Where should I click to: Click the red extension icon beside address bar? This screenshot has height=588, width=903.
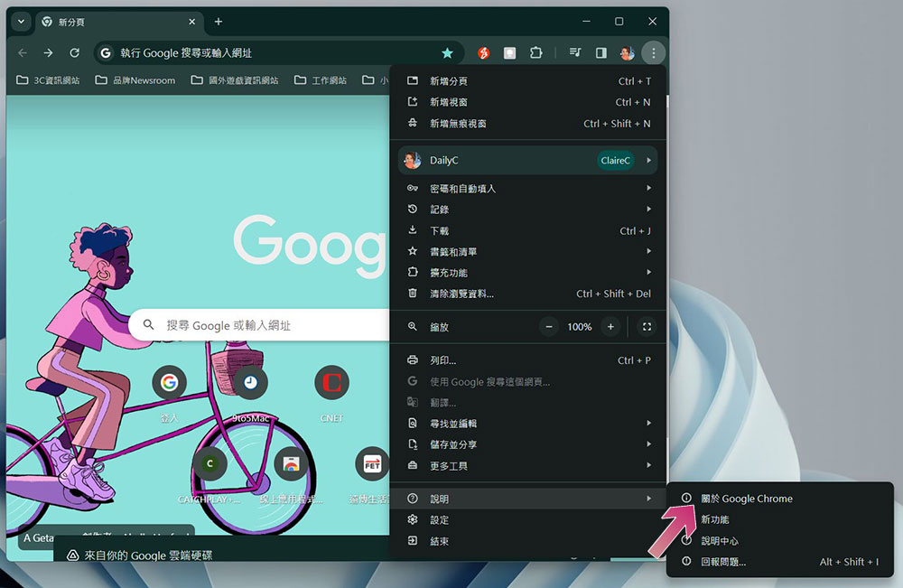483,52
